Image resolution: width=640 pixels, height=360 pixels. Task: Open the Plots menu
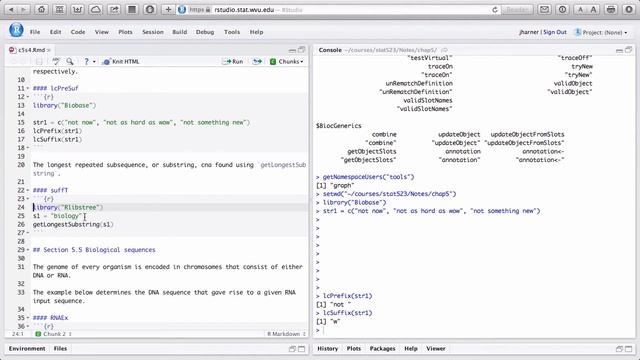point(125,32)
